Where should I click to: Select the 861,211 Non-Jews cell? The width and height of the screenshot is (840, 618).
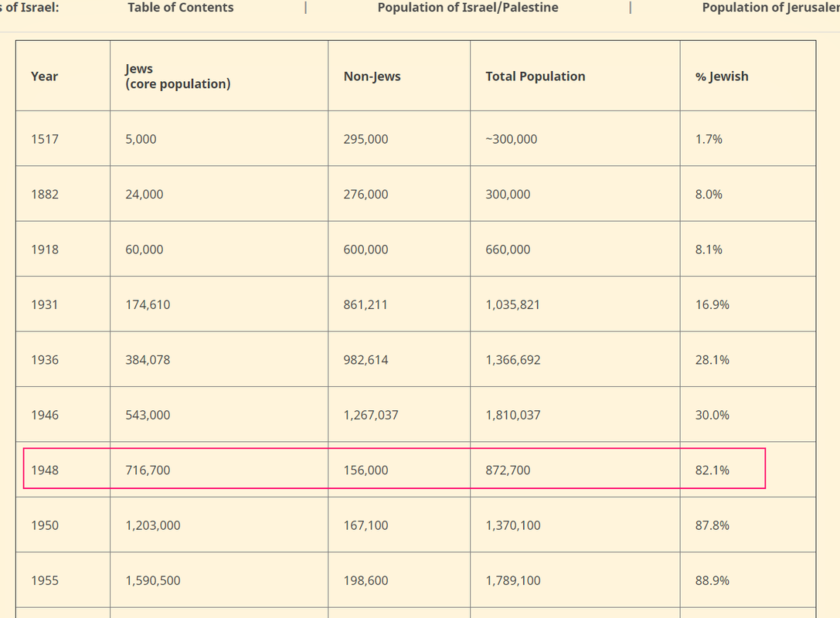[399, 304]
